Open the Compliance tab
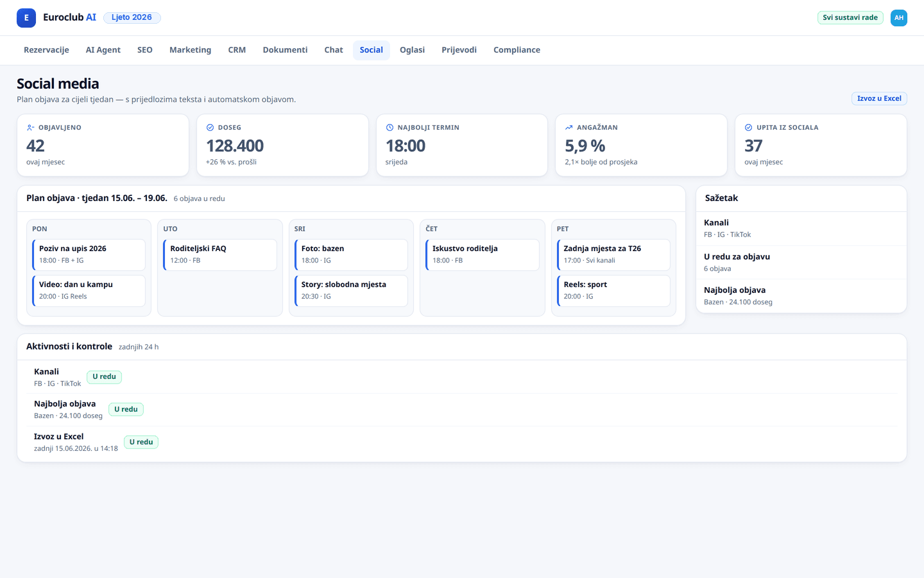Screen dimensions: 924x578 pos(517,50)
